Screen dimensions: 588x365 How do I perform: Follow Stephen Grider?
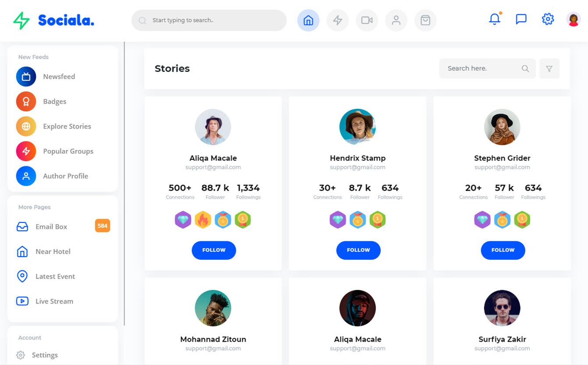tap(503, 250)
